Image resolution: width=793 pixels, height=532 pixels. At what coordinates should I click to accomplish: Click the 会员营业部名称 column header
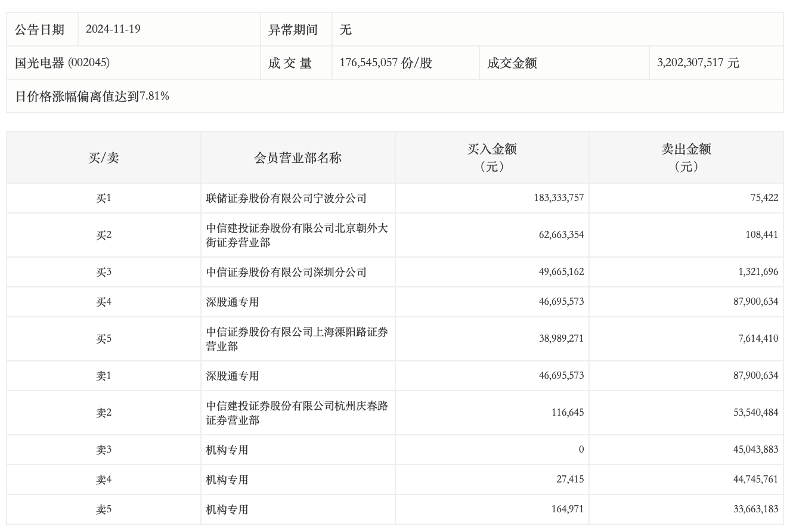[x=298, y=158]
